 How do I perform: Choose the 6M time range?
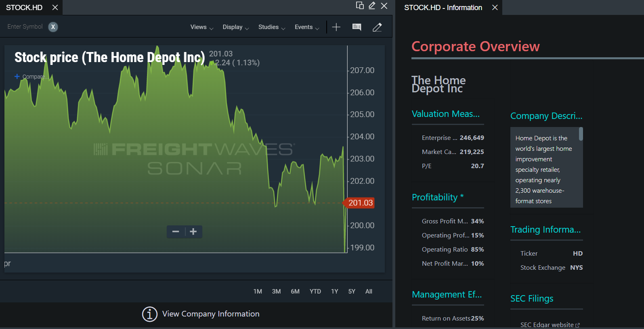click(295, 292)
